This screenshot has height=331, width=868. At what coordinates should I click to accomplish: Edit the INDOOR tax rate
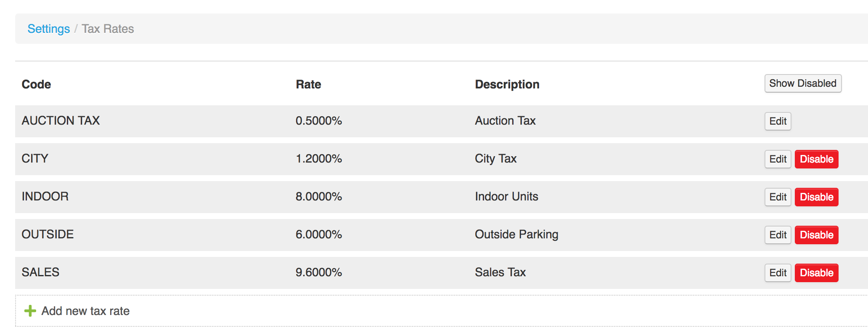pyautogui.click(x=777, y=197)
